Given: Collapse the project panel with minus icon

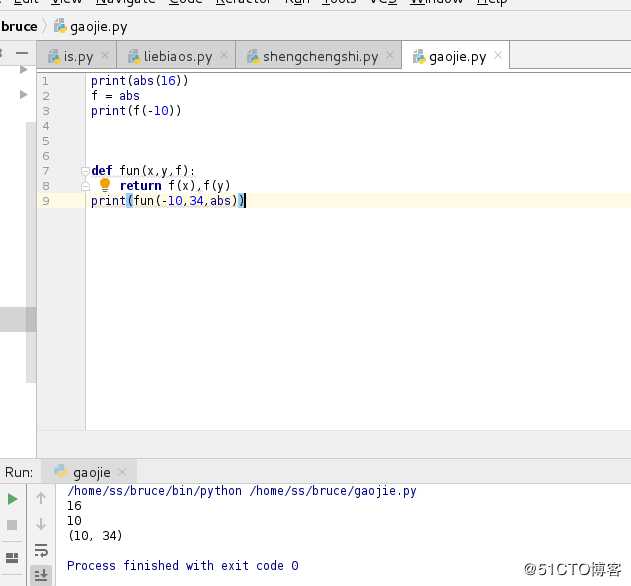Looking at the screenshot, I should (x=22, y=53).
